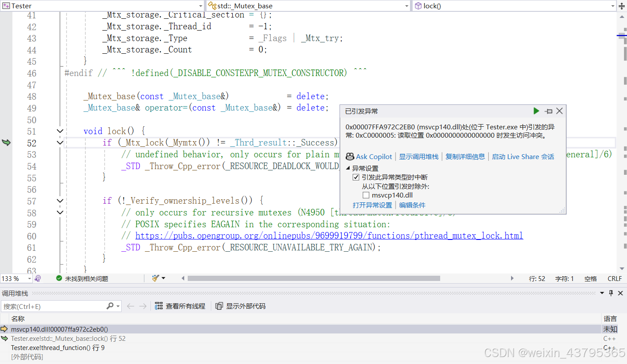Open the 调用堆栈 panel window menu
Image resolution: width=627 pixels, height=364 pixels.
[x=601, y=293]
